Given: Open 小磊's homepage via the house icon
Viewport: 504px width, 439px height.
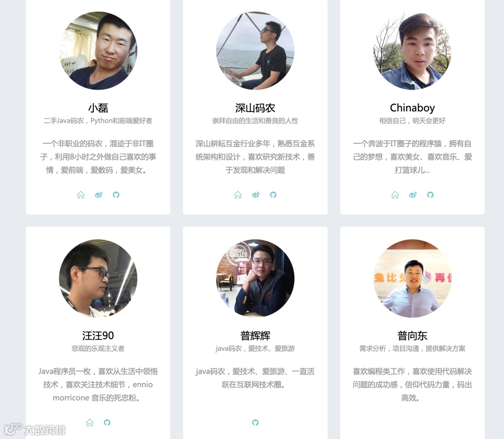Looking at the screenshot, I should (x=81, y=195).
